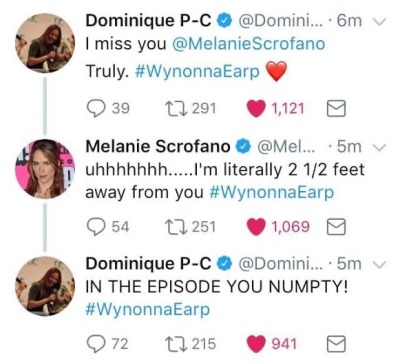
Task: Open #WynonnaEarp hashtag in the first tweet
Action: click(197, 71)
